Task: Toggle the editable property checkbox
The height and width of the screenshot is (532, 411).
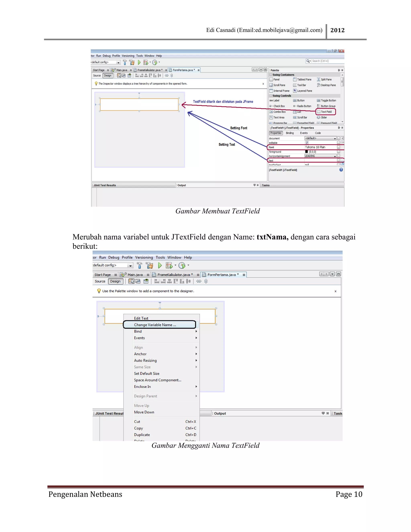Action: pos(307,143)
